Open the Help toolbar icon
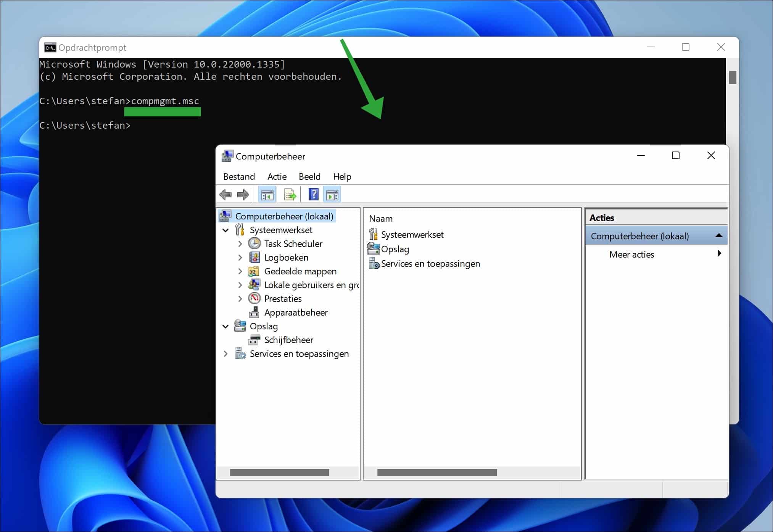The width and height of the screenshot is (773, 532). point(313,195)
